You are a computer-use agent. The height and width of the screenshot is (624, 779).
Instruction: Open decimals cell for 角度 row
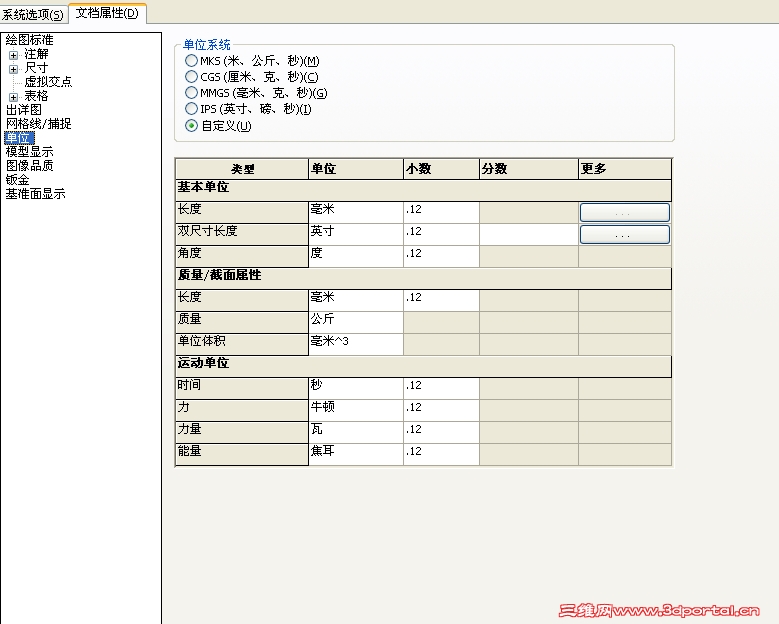[441, 256]
